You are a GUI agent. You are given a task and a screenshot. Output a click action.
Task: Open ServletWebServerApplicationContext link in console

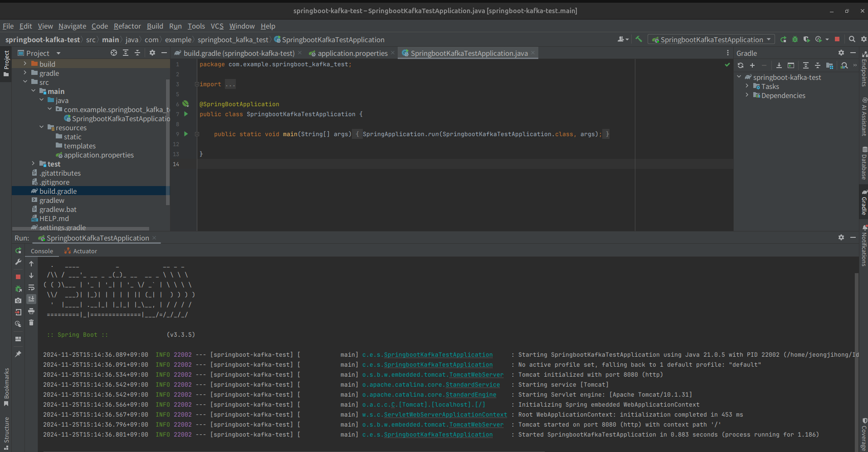[445, 414]
